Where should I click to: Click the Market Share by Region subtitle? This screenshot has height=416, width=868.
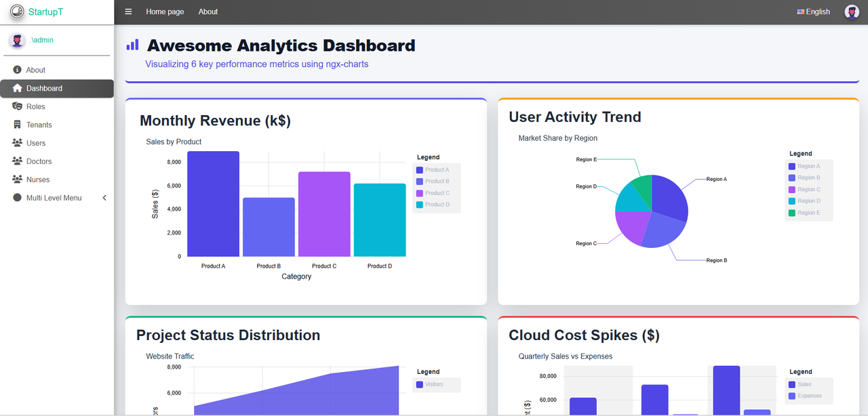tap(558, 138)
